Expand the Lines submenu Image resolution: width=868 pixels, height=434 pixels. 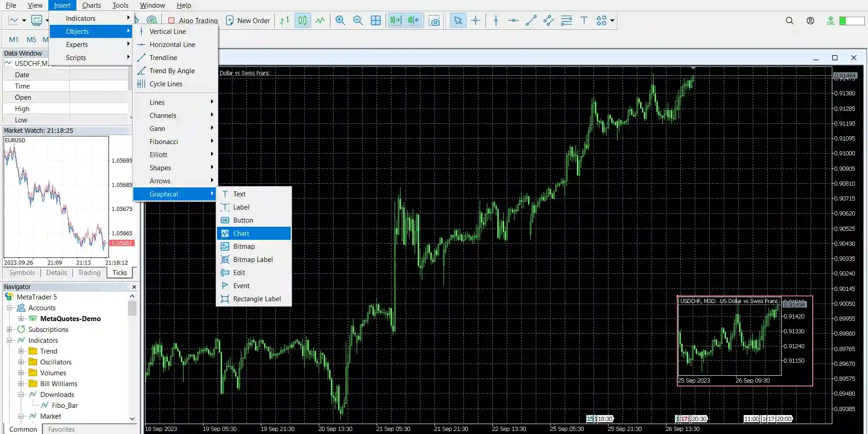[175, 103]
